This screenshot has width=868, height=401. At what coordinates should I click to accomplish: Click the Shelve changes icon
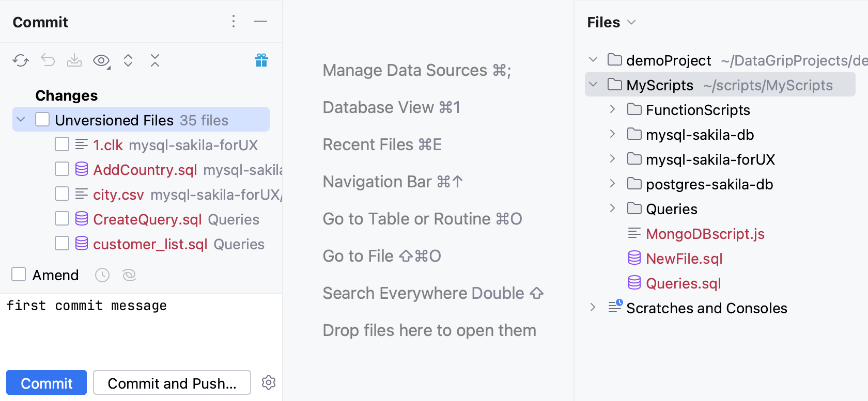[x=74, y=61]
